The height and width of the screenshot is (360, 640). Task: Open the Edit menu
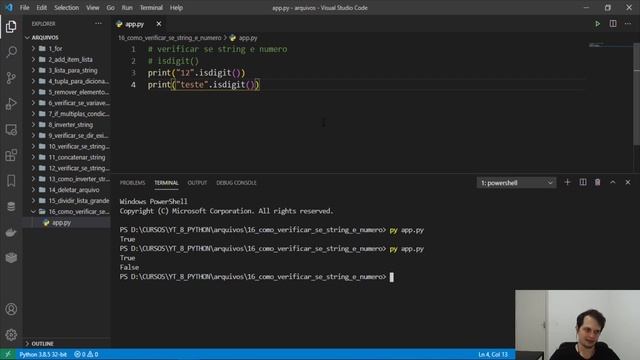[x=42, y=8]
